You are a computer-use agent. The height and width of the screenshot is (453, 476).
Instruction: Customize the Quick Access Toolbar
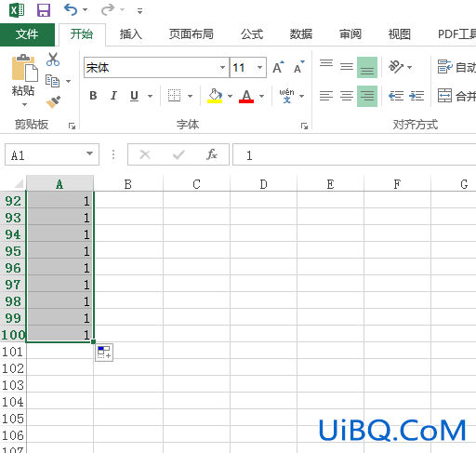point(139,11)
